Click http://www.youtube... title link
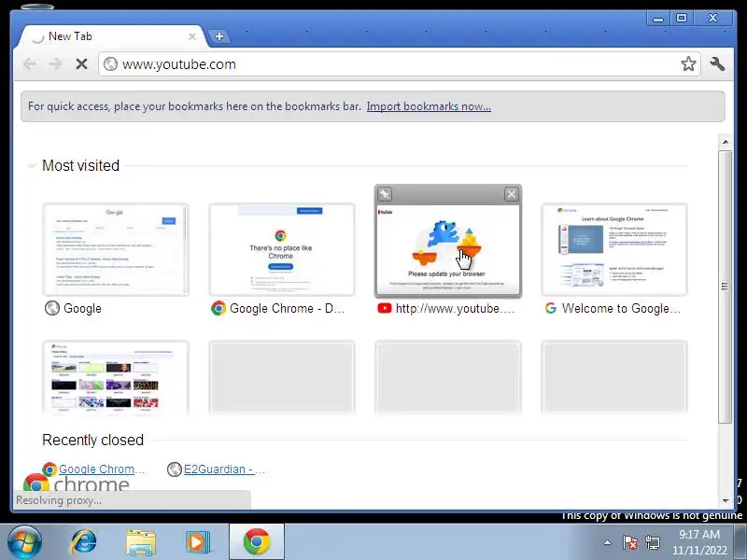The image size is (747, 560). [x=455, y=309]
